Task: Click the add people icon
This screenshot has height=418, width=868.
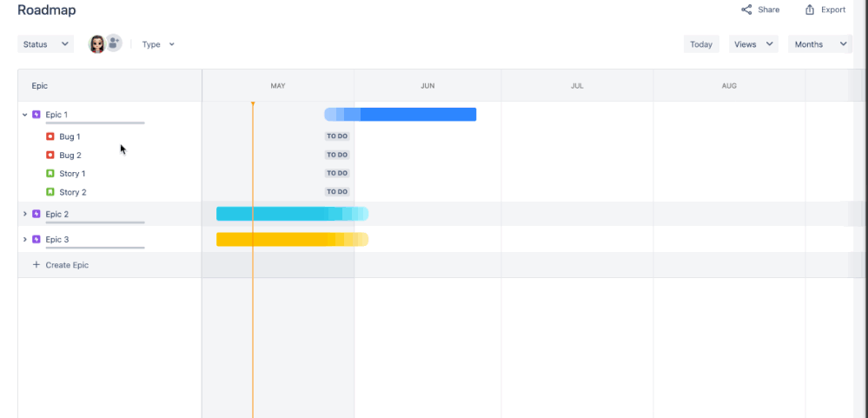Action: click(114, 43)
